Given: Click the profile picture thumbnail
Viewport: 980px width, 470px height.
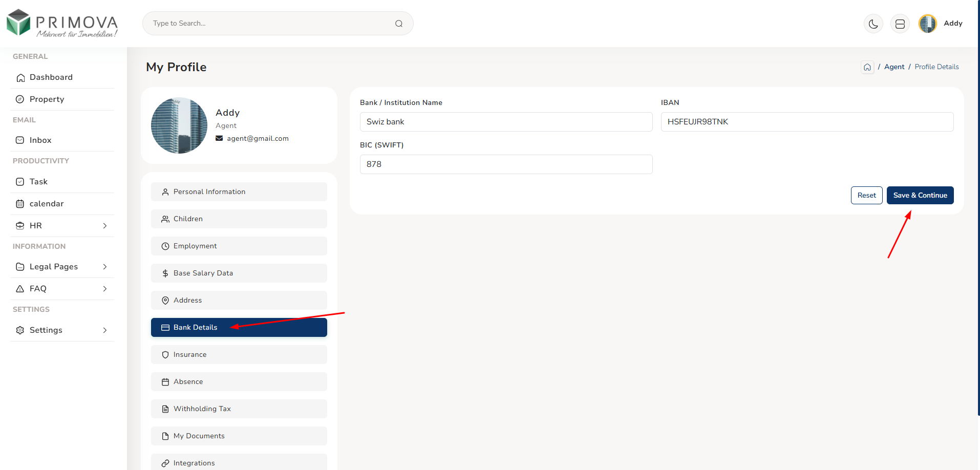Looking at the screenshot, I should click(179, 125).
